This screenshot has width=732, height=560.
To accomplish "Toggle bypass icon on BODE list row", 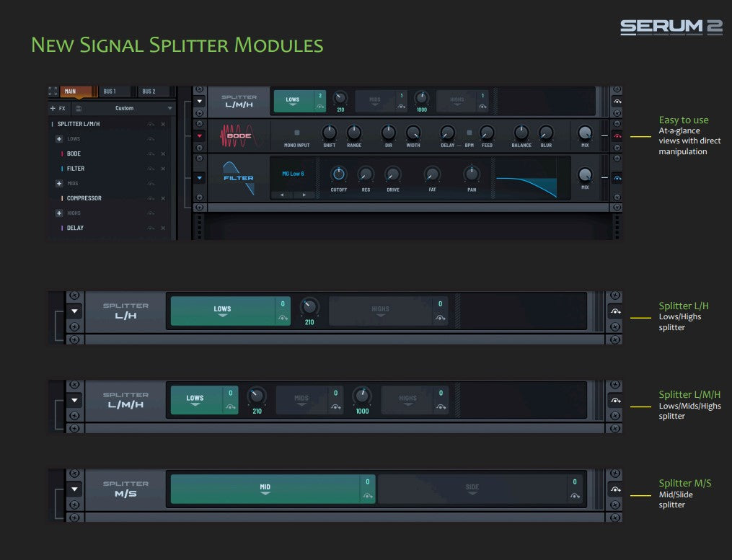I will 151,154.
